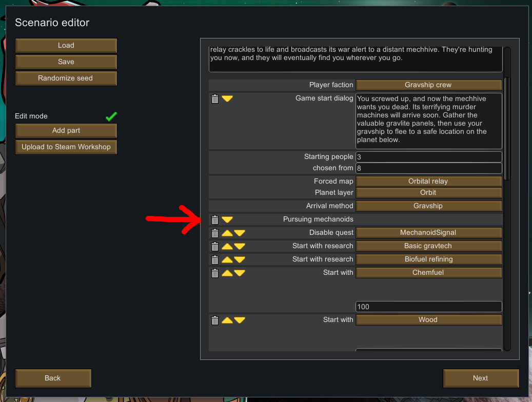The width and height of the screenshot is (532, 402).
Task: Open Forced map Orbital relay selector
Action: [x=428, y=181]
